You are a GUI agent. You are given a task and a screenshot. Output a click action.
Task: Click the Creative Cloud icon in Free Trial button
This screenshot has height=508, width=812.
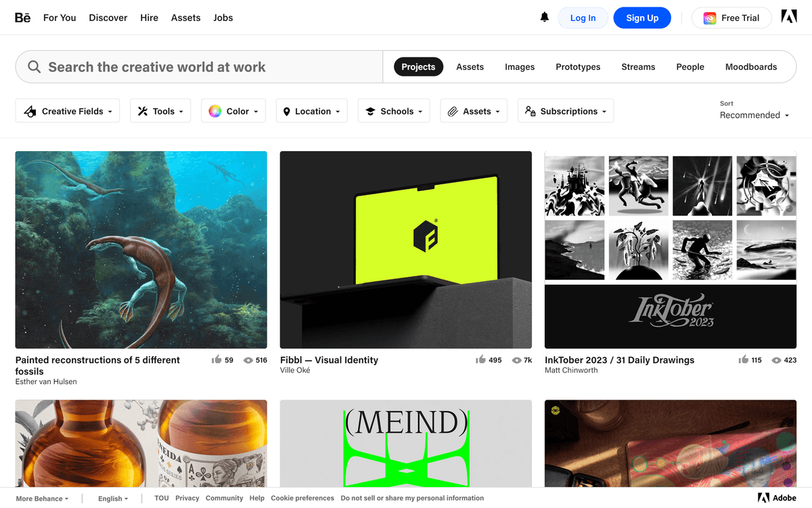pyautogui.click(x=709, y=18)
